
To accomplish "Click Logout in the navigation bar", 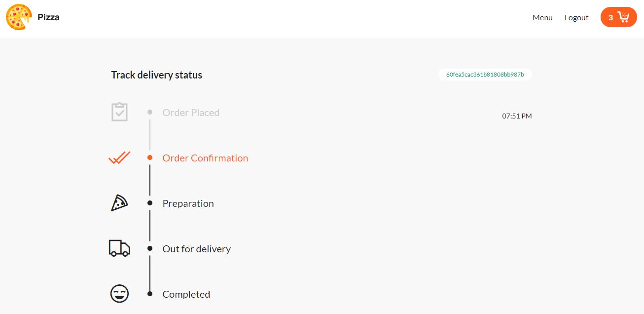I will click(576, 18).
